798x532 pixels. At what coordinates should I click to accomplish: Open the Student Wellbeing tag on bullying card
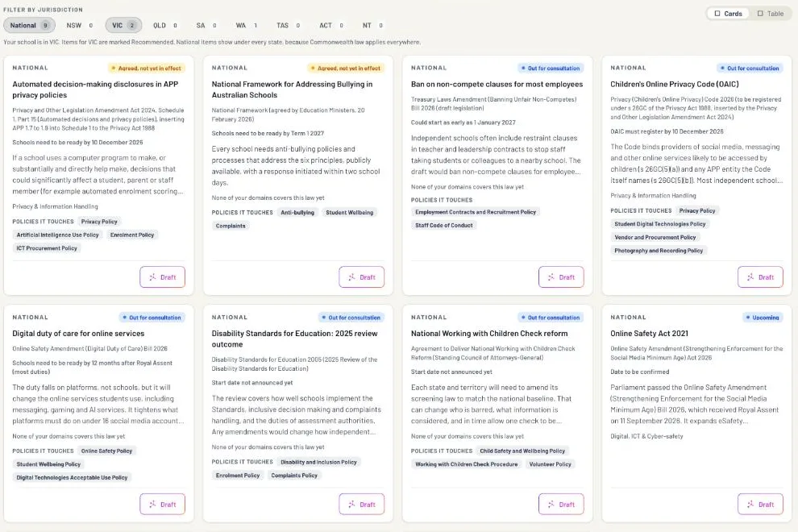[350, 212]
